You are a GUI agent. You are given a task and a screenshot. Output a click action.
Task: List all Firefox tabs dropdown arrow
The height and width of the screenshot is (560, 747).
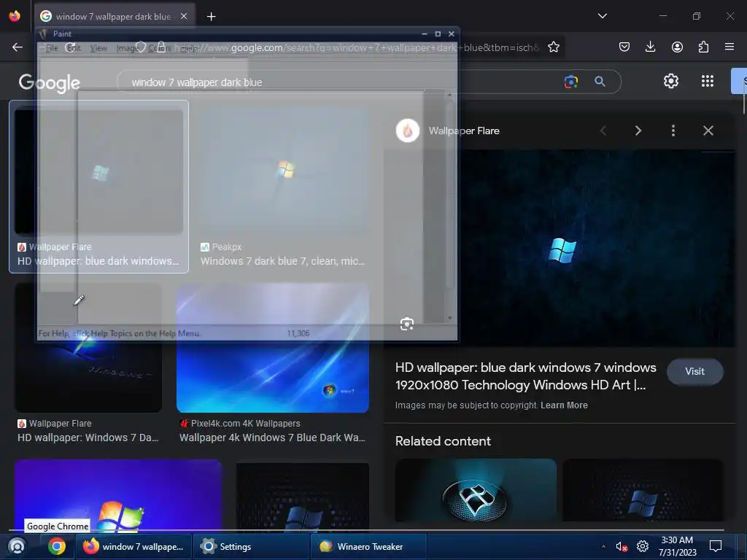pyautogui.click(x=602, y=16)
